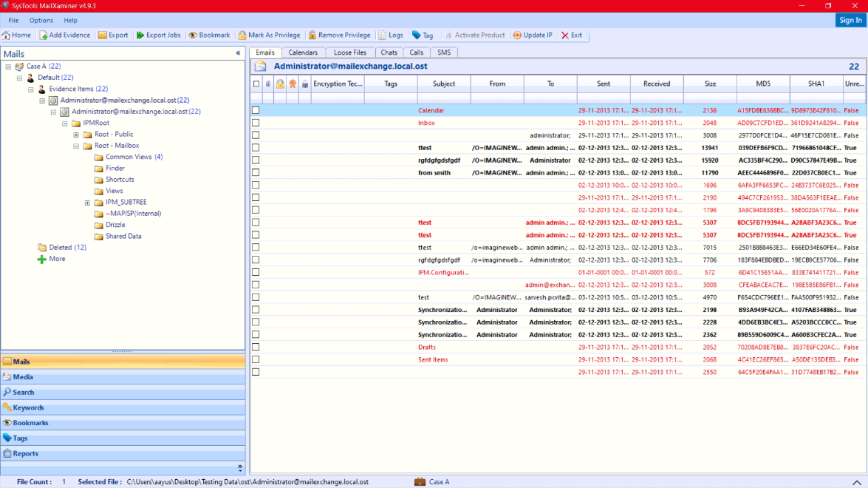Viewport: 868px width, 488px height.
Task: Check the Inbox row checkbox
Action: tap(256, 123)
